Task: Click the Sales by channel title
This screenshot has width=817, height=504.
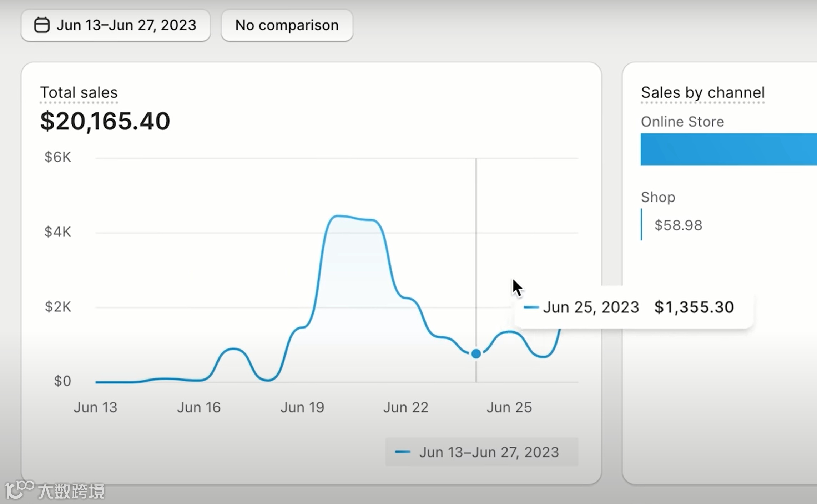Action: coord(702,92)
